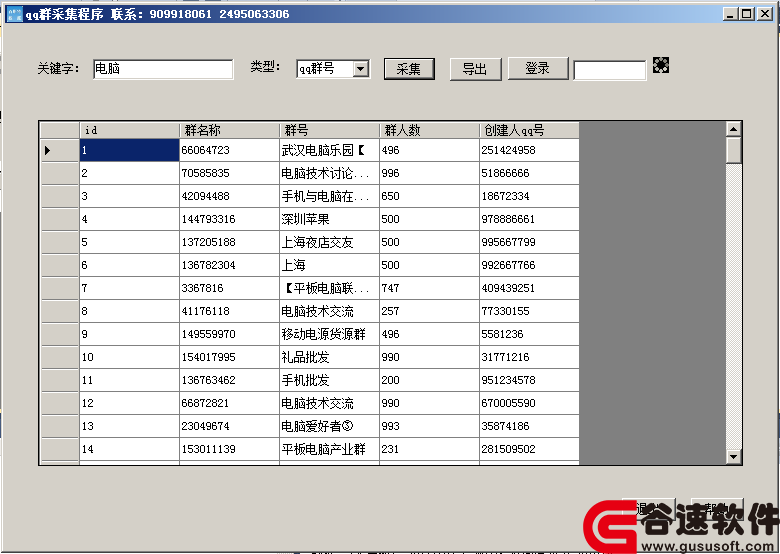
Task: Select cell 42094488
Action: click(229, 196)
